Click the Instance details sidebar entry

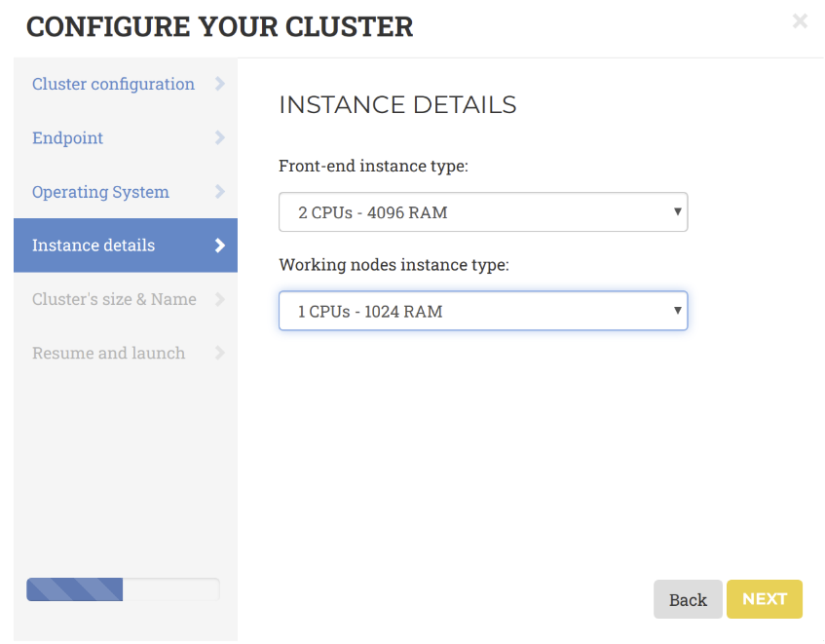coord(93,246)
